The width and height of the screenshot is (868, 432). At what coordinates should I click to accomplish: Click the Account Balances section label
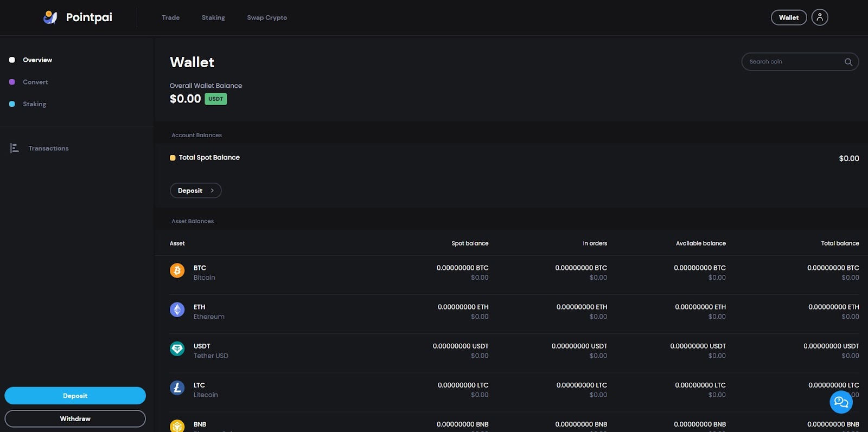197,135
